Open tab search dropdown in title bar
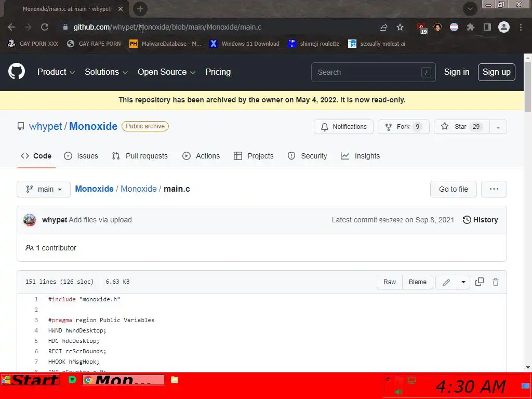This screenshot has height=399, width=532. [470, 9]
